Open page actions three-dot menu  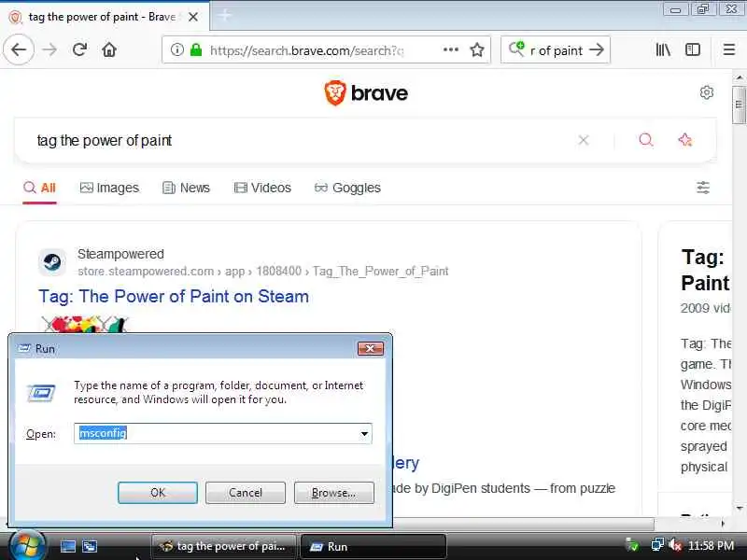click(x=451, y=49)
